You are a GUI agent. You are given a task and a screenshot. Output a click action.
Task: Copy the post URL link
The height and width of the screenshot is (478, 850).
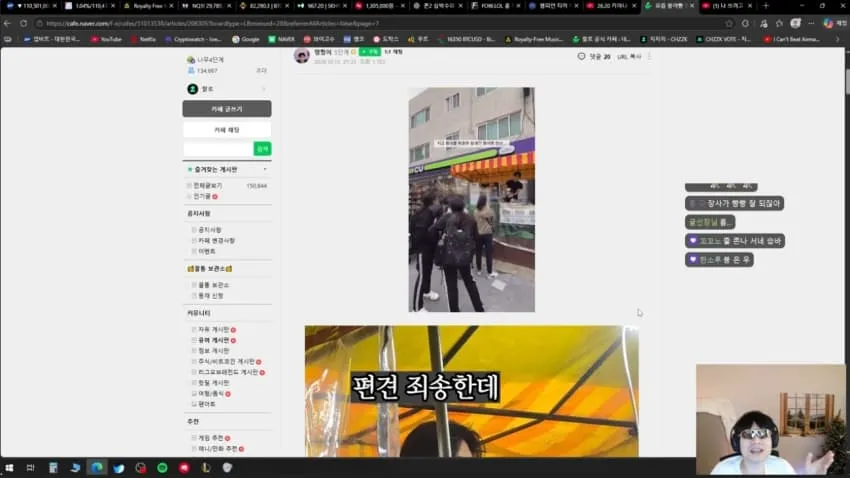pos(629,56)
